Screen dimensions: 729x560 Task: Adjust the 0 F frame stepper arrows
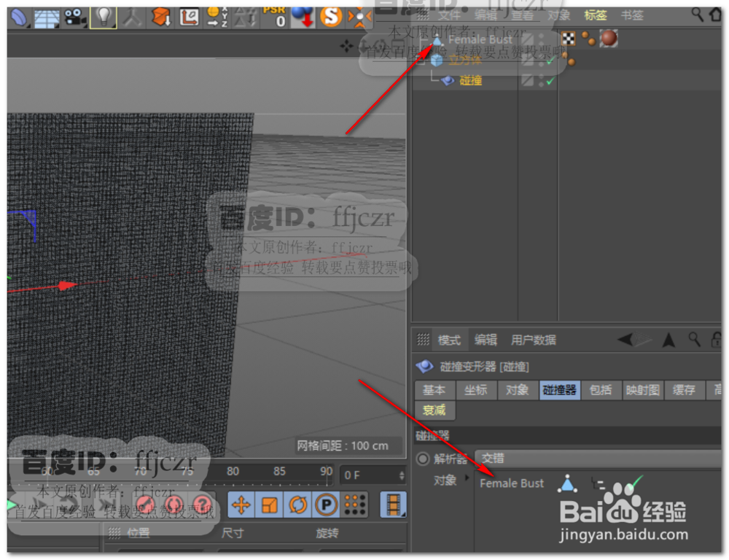[x=402, y=475]
